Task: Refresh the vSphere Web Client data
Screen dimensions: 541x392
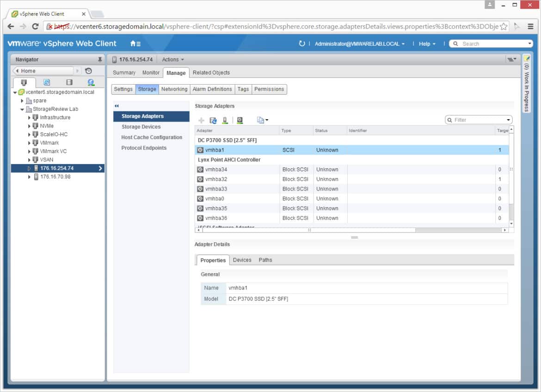Action: click(x=301, y=44)
